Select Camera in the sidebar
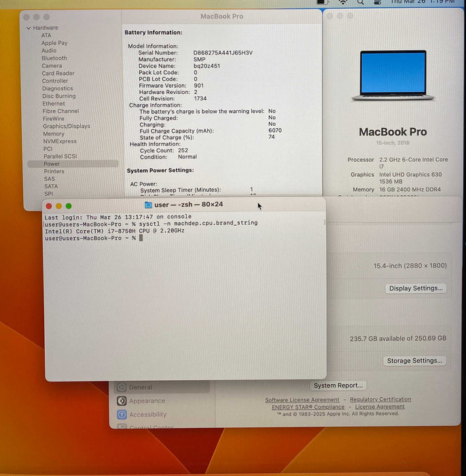The width and height of the screenshot is (466, 476). pyautogui.click(x=52, y=65)
